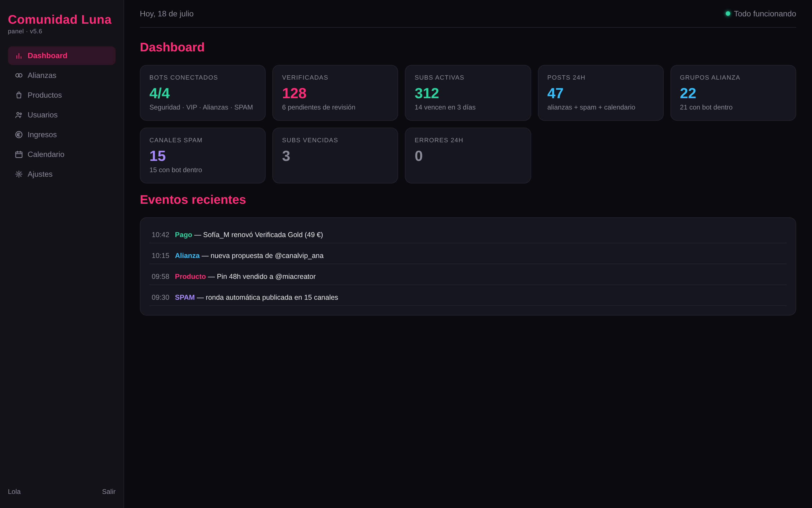
Task: Click the pink Dashboard page heading
Action: point(172,47)
